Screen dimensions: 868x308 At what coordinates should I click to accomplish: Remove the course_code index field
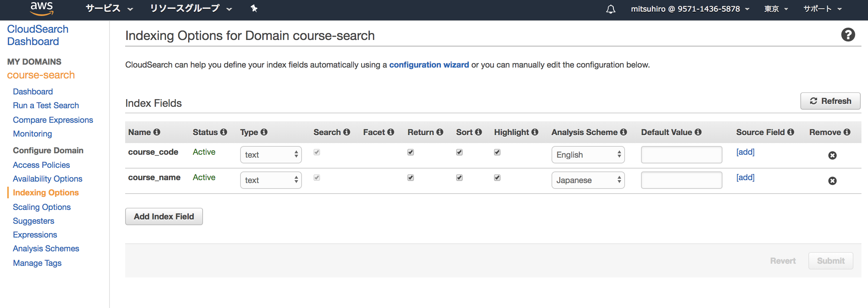coord(832,155)
